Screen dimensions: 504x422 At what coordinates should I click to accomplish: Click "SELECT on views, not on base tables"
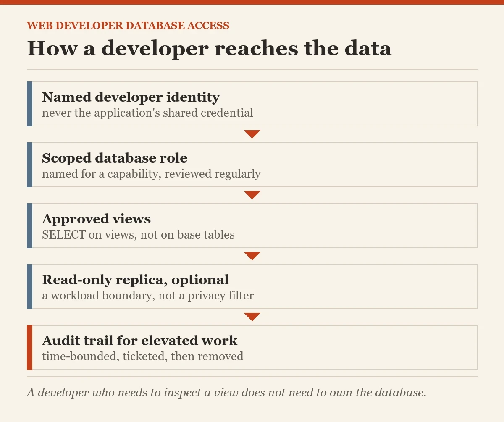[138, 234]
